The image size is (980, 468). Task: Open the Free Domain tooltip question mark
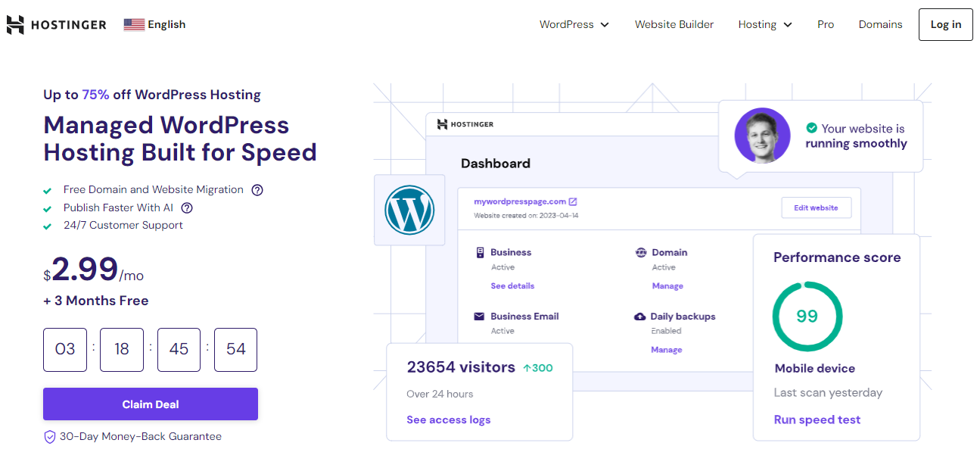(x=257, y=189)
